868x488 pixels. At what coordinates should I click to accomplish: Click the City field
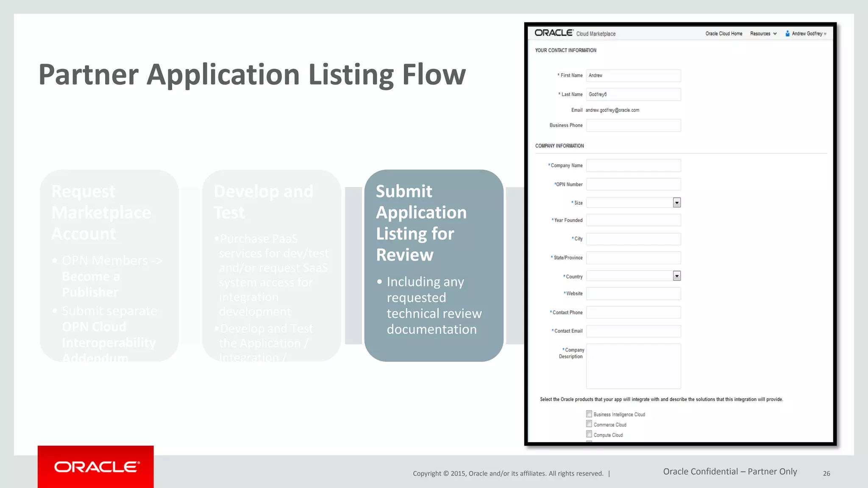(634, 239)
